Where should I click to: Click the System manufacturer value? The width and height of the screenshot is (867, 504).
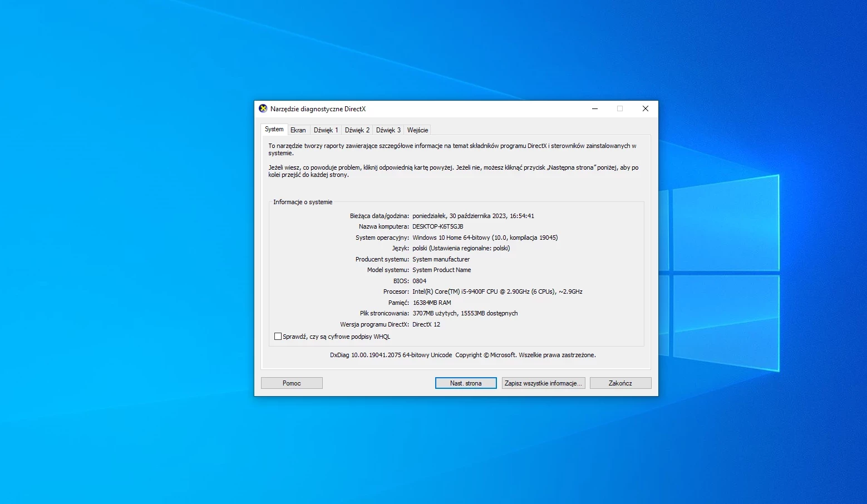click(441, 259)
